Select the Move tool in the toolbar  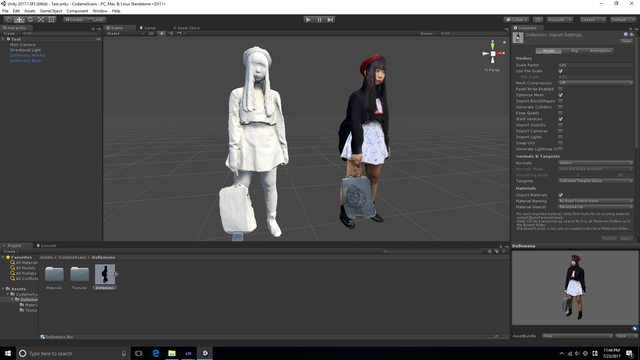[x=19, y=20]
